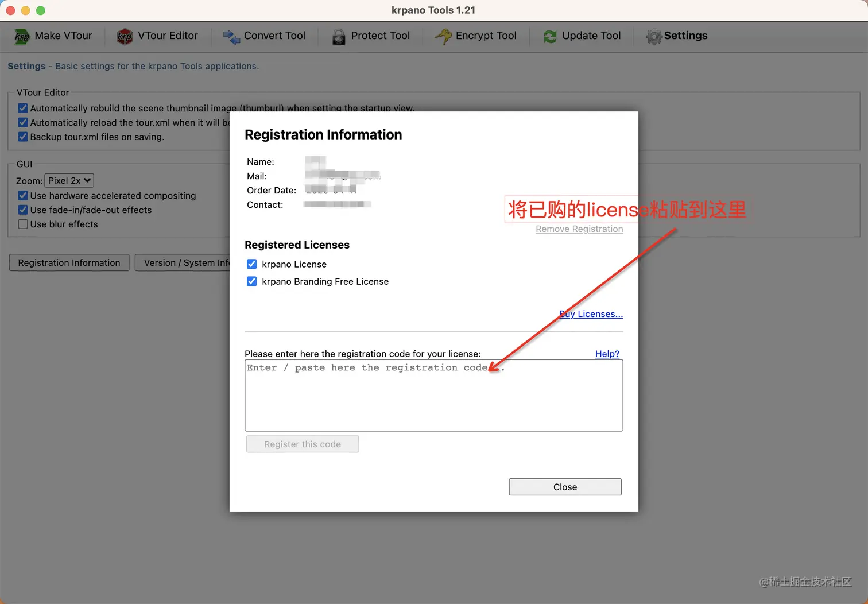Toggle hardware accelerated compositing checkbox
This screenshot has width=868, height=604.
pyautogui.click(x=23, y=195)
